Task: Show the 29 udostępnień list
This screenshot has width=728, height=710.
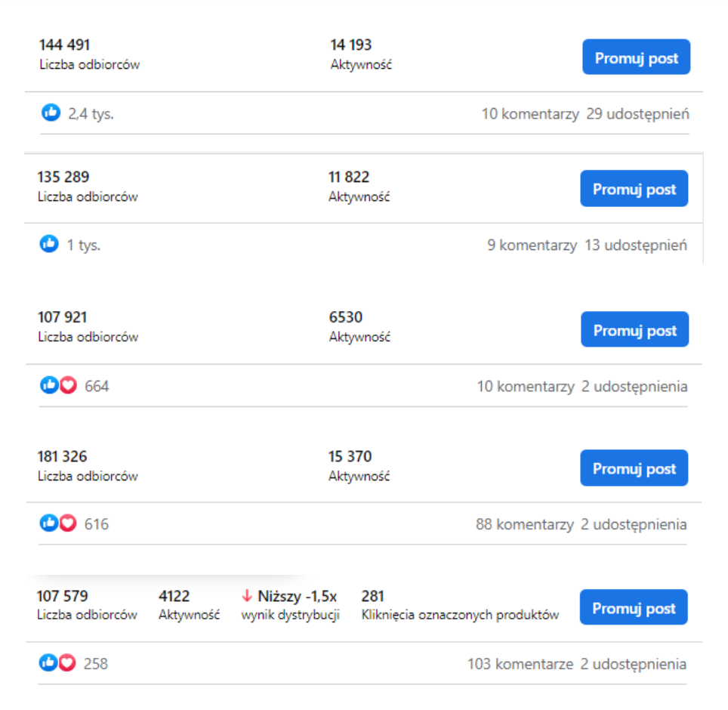Action: [x=637, y=114]
